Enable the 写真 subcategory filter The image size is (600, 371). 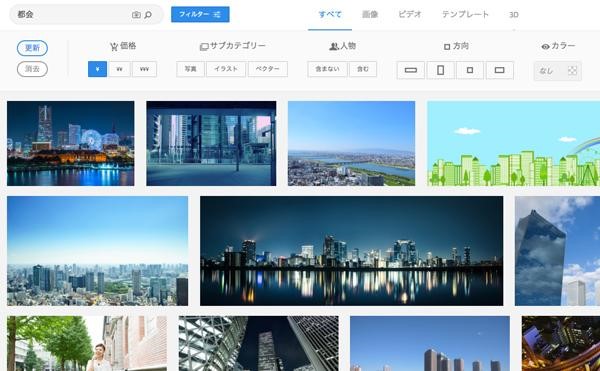pos(190,69)
